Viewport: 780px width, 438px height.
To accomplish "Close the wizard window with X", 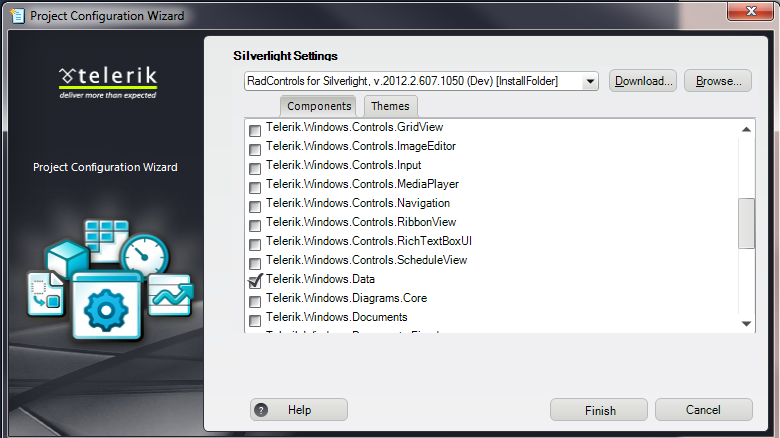I will pos(750,10).
